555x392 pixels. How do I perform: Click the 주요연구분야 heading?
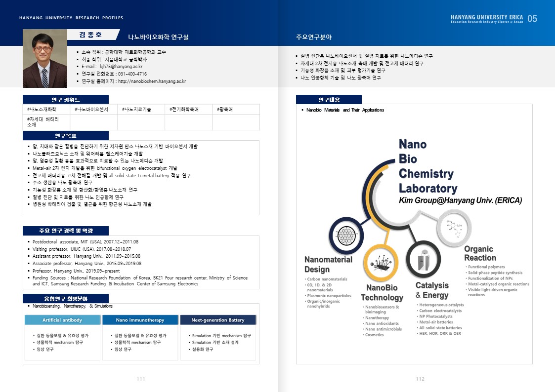coord(314,37)
